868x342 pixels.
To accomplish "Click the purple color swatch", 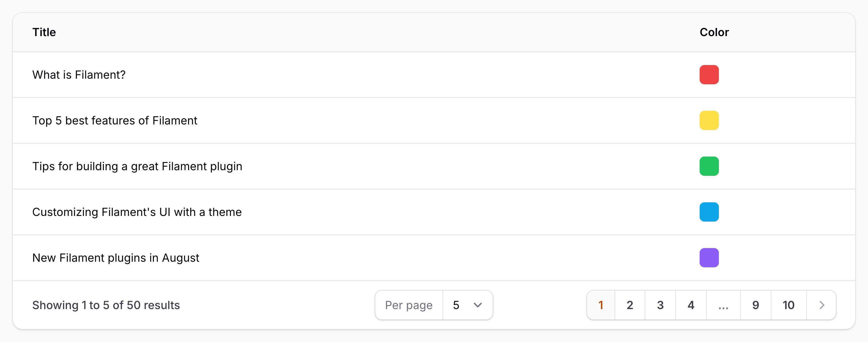I will pyautogui.click(x=709, y=258).
